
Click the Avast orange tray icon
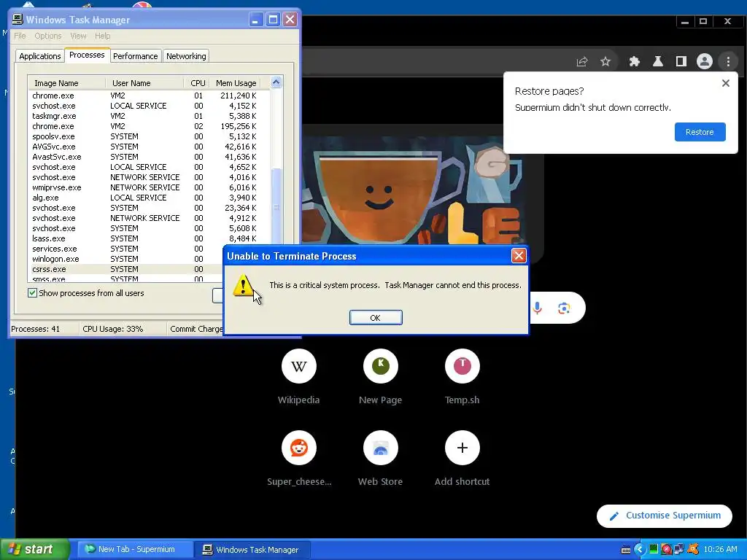coord(693,550)
